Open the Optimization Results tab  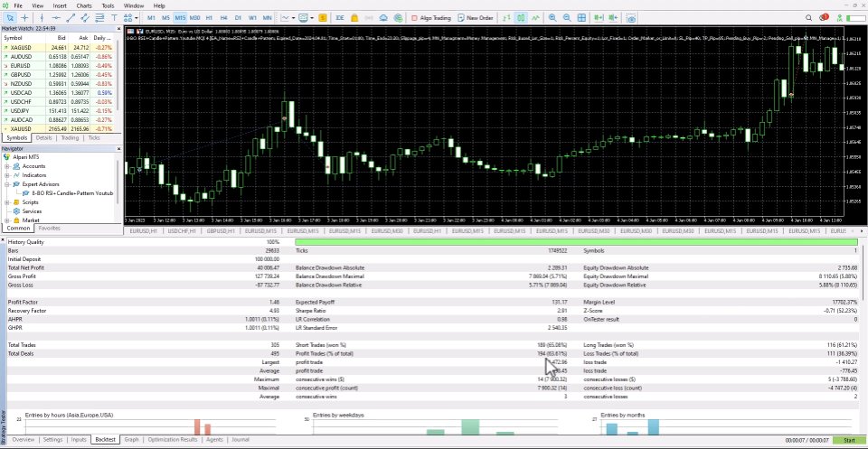point(172,440)
